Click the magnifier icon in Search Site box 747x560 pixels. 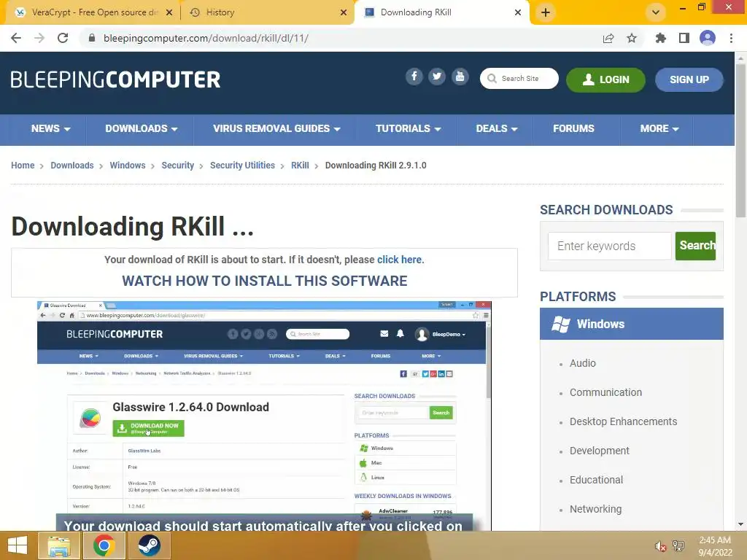(x=492, y=79)
